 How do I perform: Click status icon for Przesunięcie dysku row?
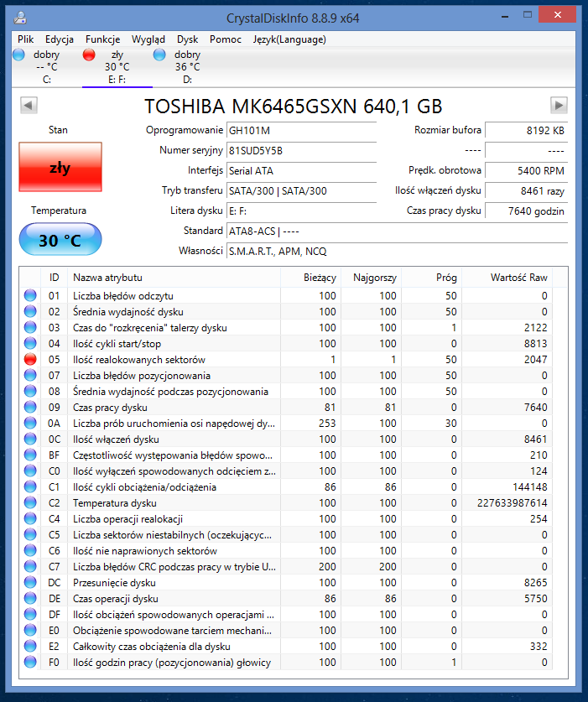[x=30, y=582]
